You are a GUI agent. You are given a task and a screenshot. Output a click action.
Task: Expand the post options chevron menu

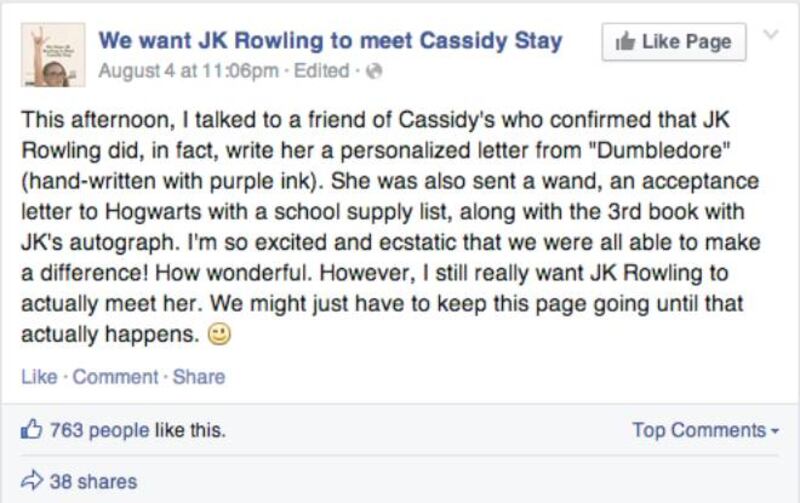771,34
